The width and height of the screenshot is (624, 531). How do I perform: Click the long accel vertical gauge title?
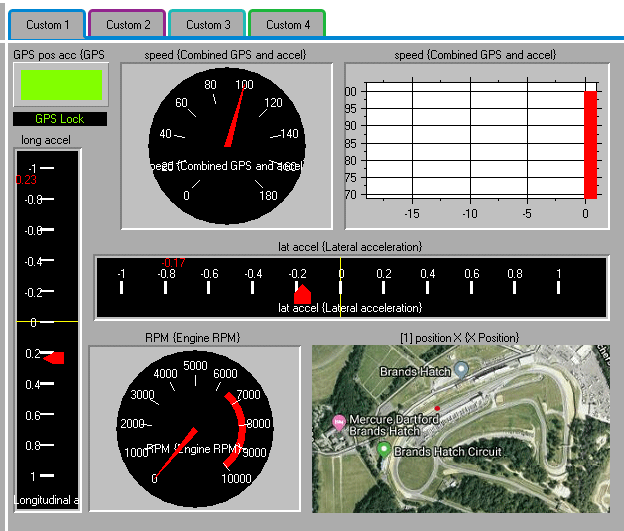pyautogui.click(x=46, y=139)
